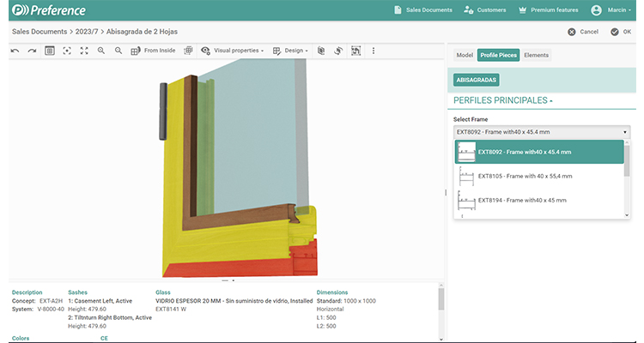
Task: Switch to the Elements tab
Action: [x=536, y=55]
